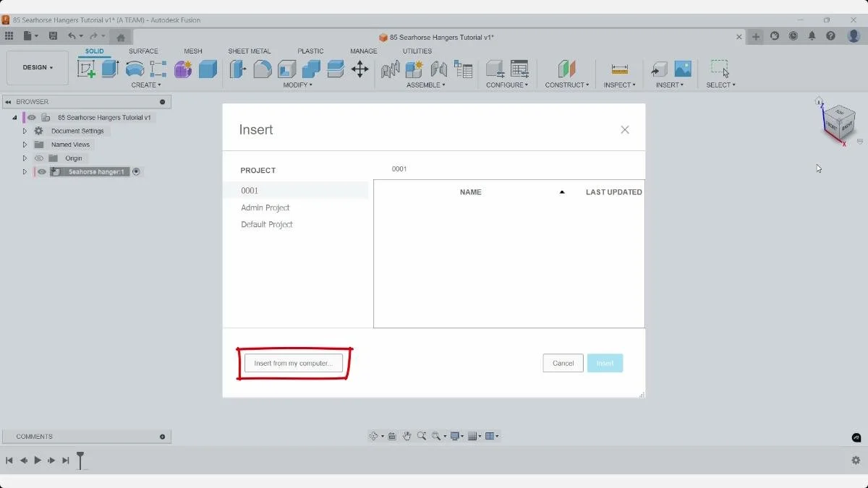Select the Offset Face tool
868x488 pixels.
(336, 69)
